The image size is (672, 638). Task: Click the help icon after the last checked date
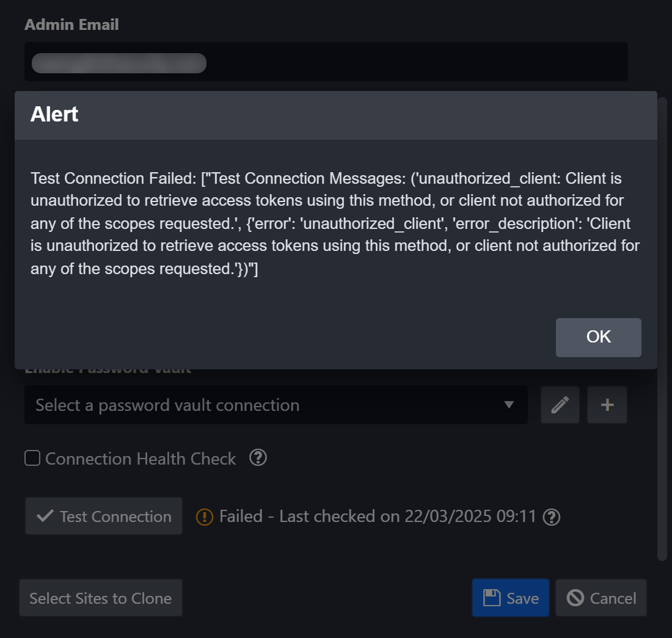coord(551,517)
